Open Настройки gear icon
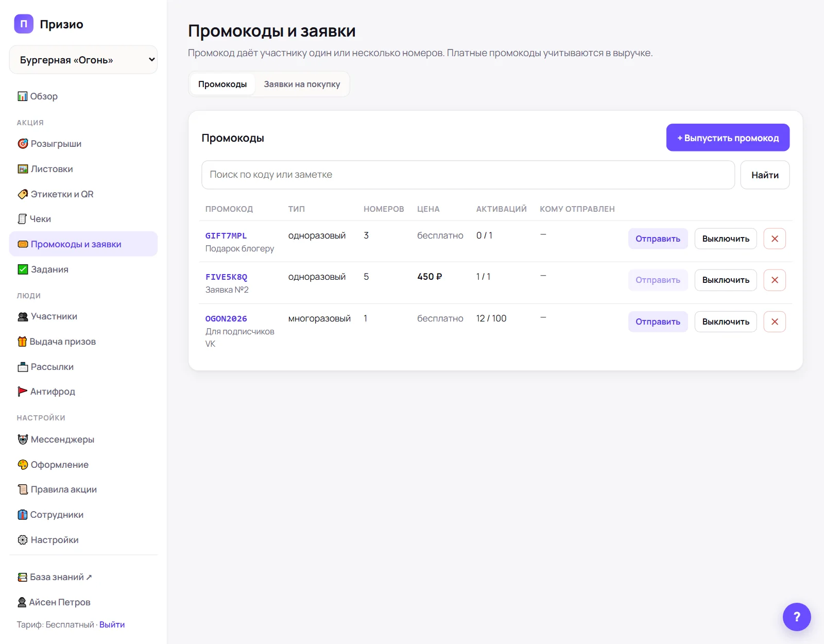Viewport: 824px width, 644px height. pos(23,540)
